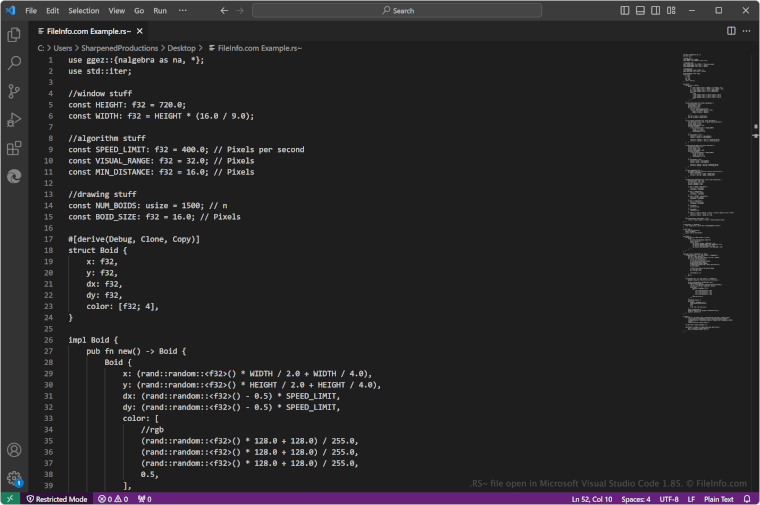
Task: Open the Extensions view
Action: pyautogui.click(x=14, y=148)
